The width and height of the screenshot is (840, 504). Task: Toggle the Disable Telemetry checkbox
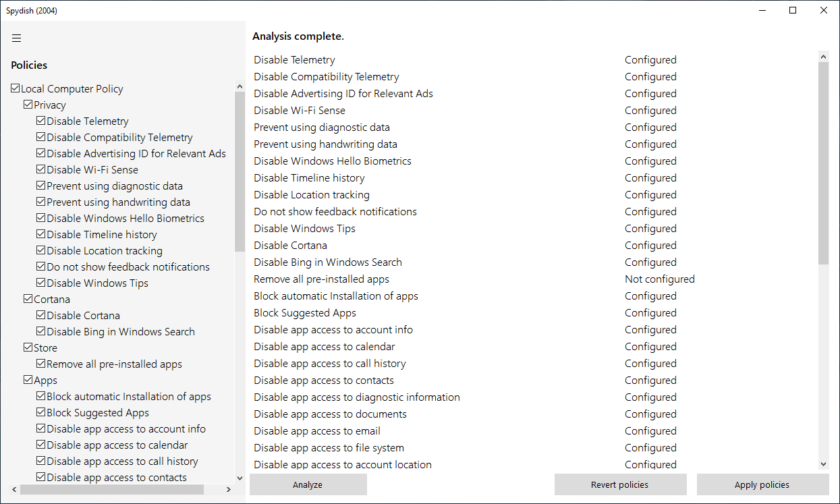[41, 121]
